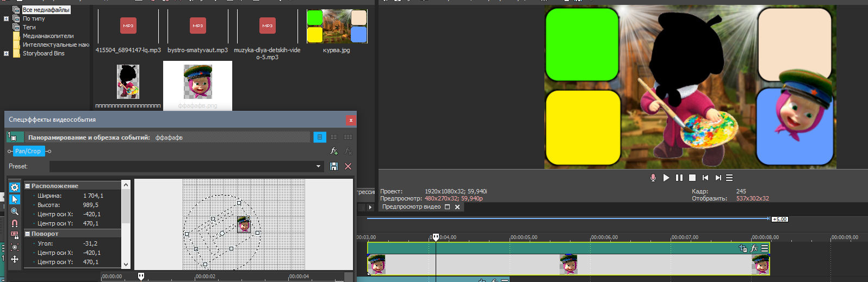Click the event FX checkbox icon labeled 1

point(15,137)
